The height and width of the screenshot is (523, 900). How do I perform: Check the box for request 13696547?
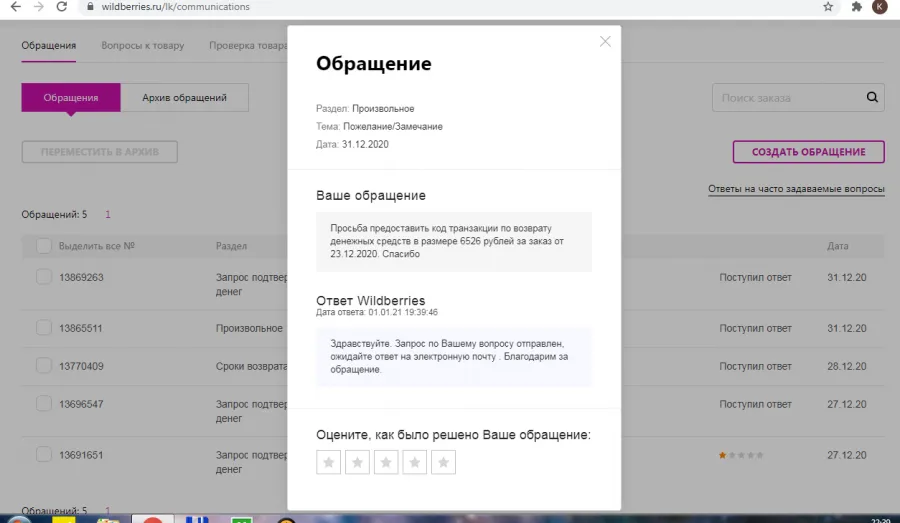44,404
